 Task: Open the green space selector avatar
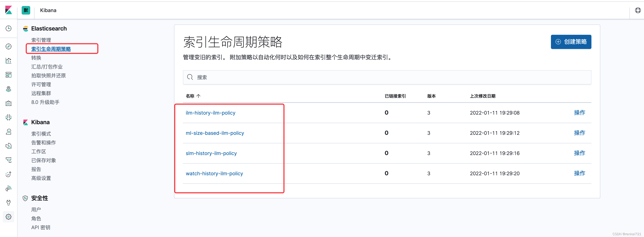tap(26, 10)
